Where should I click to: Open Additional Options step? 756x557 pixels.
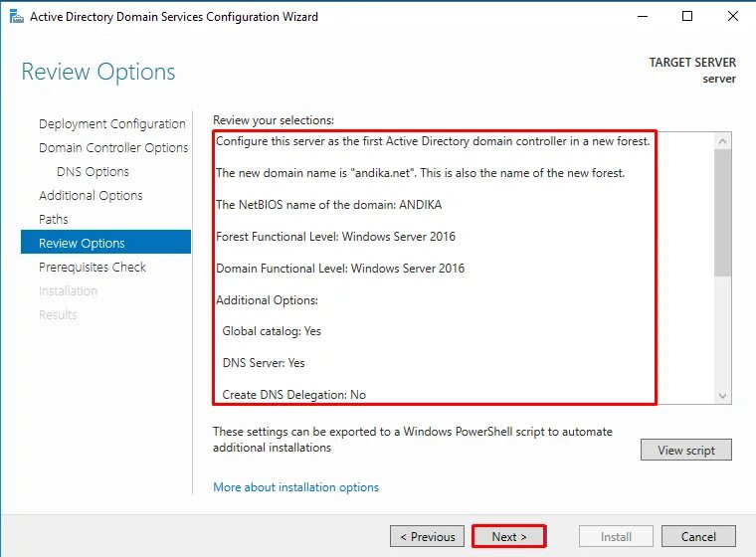pos(91,195)
